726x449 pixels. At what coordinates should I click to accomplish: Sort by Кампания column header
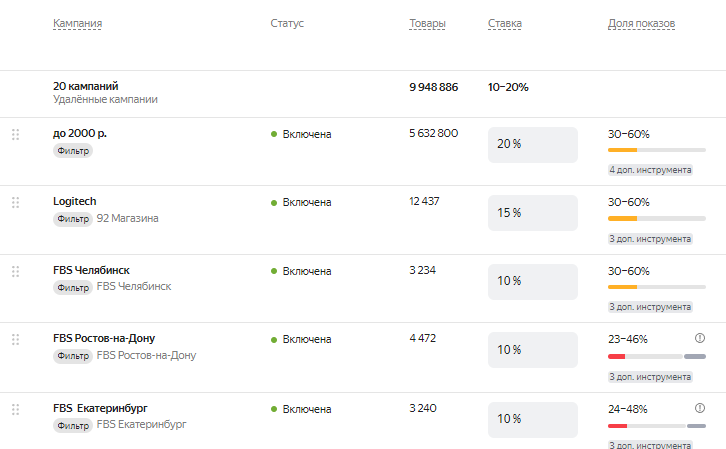(x=78, y=23)
